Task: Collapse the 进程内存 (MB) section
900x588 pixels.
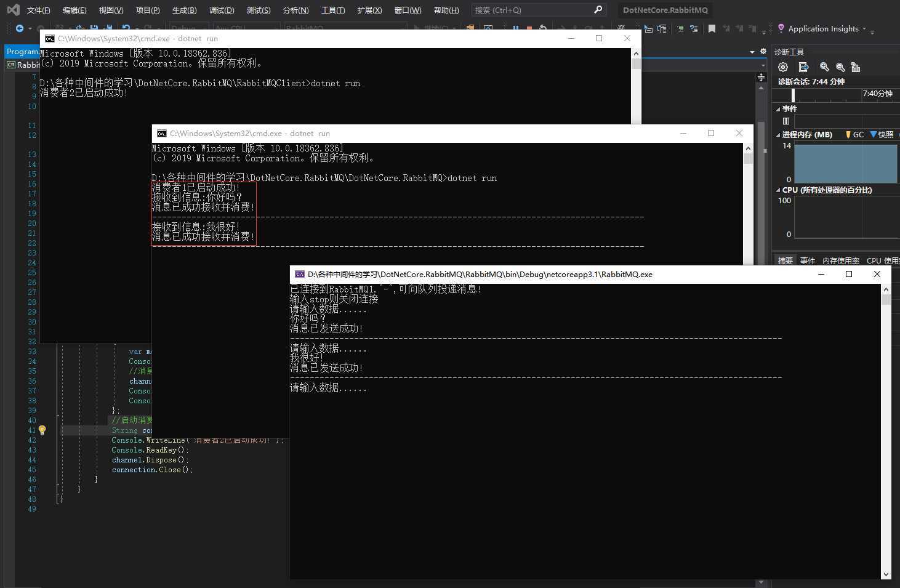Action: (777, 135)
